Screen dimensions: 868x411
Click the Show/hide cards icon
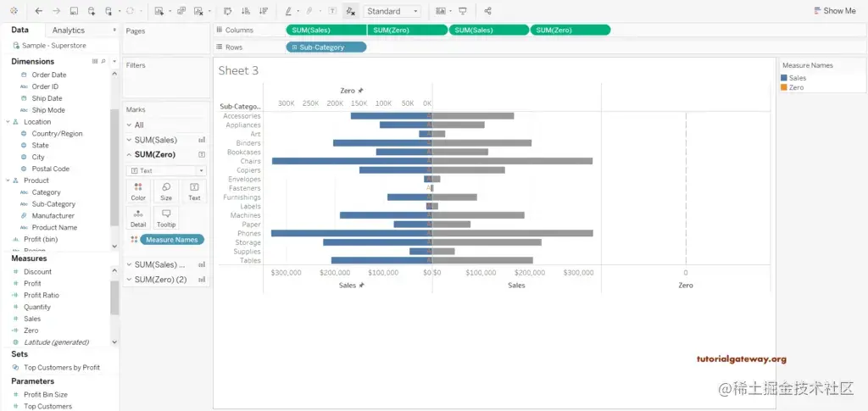pos(441,10)
